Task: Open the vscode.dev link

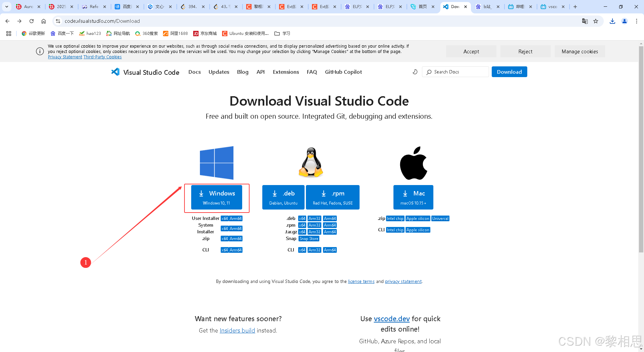Action: [392, 318]
